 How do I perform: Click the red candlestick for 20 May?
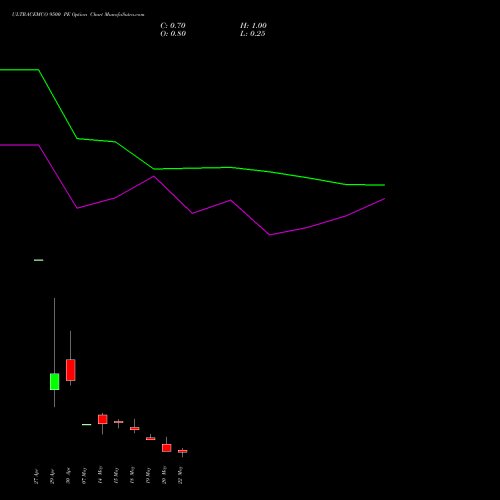(167, 448)
